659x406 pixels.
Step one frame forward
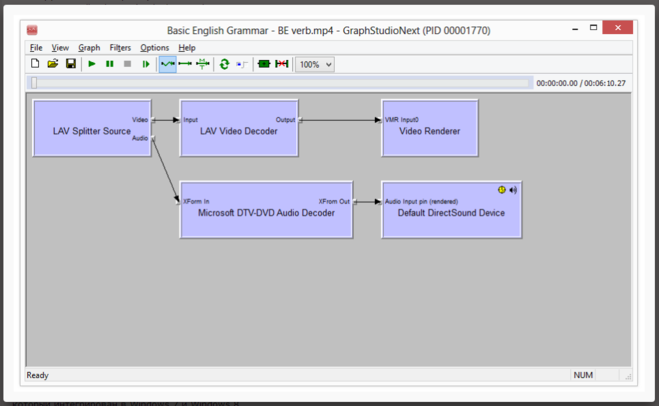[146, 64]
